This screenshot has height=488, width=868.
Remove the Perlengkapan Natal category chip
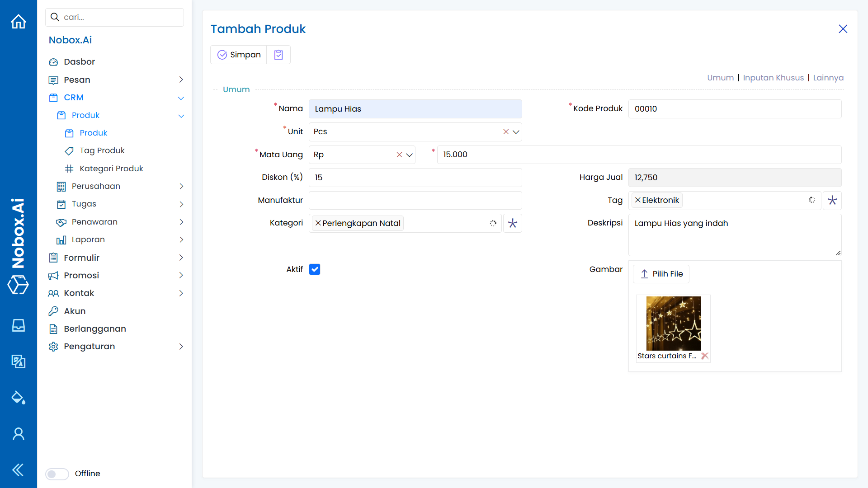click(x=318, y=223)
